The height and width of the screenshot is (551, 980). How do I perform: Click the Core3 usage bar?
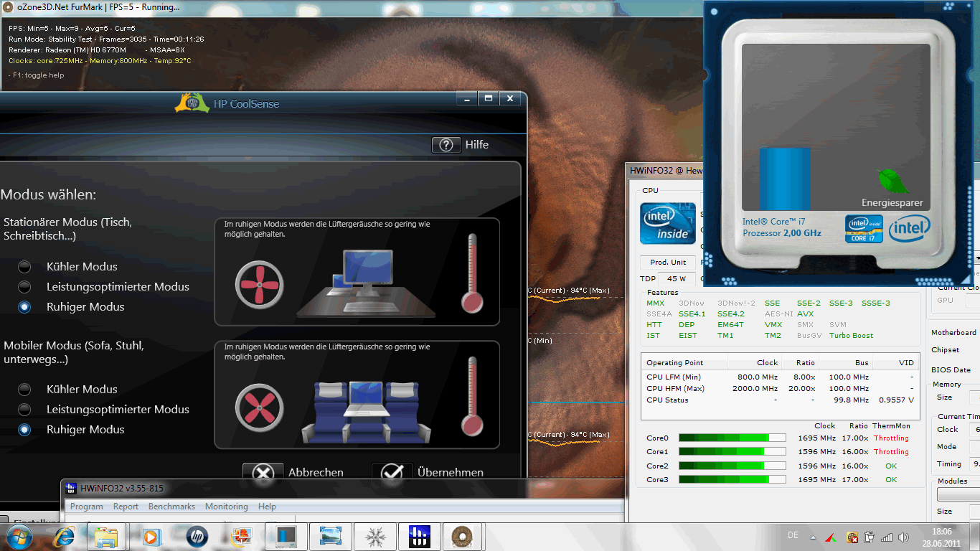pyautogui.click(x=732, y=479)
